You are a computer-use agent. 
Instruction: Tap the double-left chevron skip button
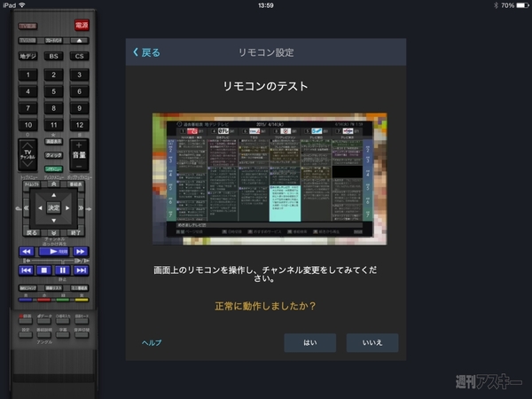(26, 207)
